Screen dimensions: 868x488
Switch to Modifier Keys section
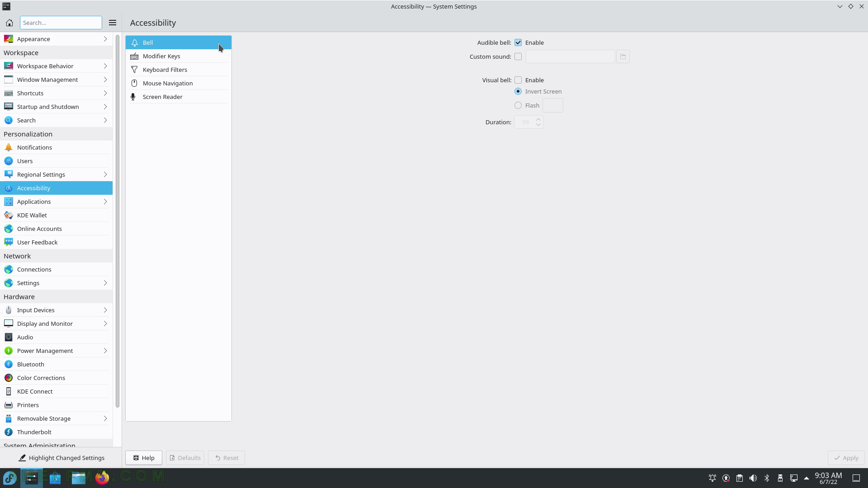tap(179, 56)
